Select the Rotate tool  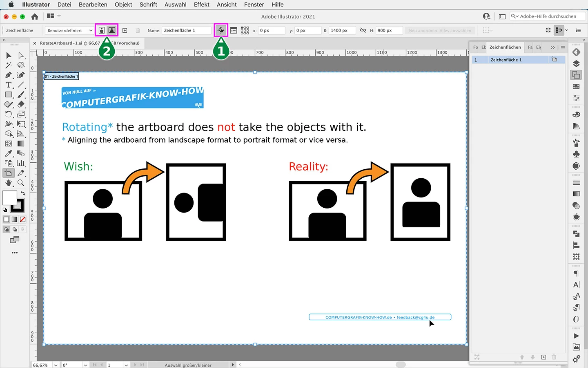coord(9,114)
